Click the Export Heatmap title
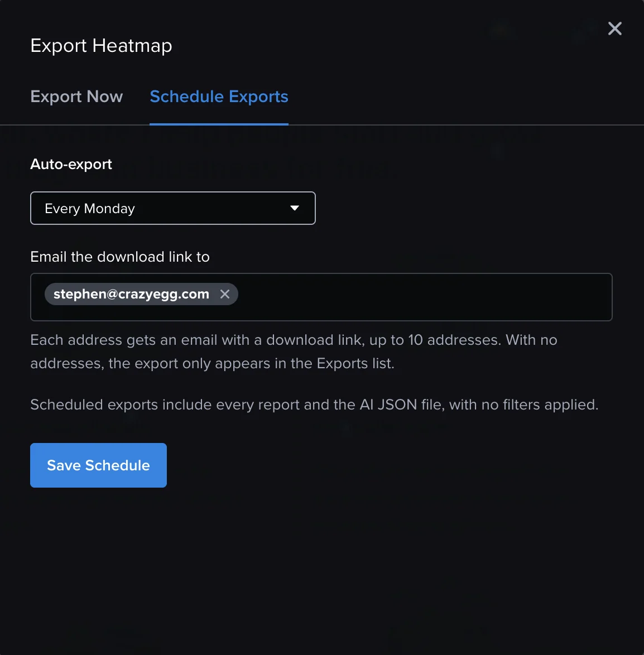 pos(101,46)
